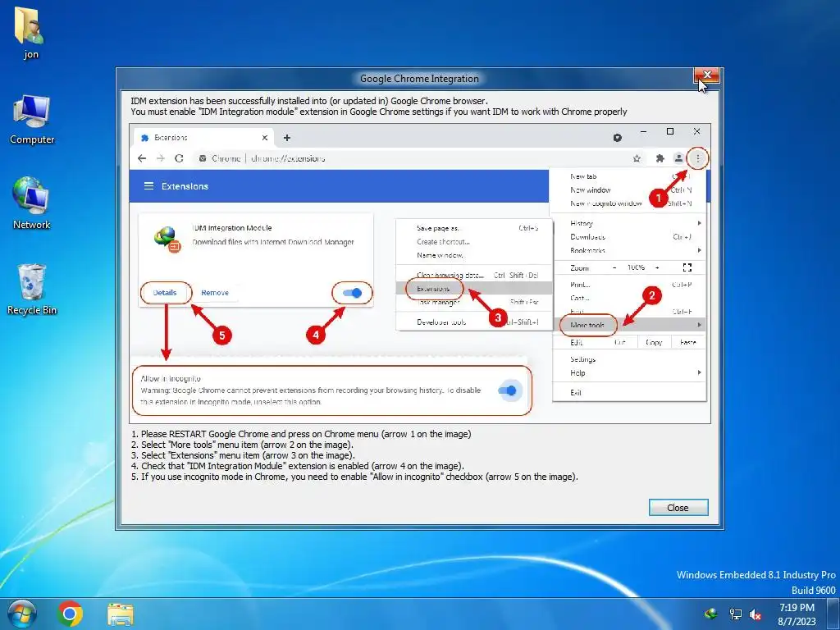Image resolution: width=840 pixels, height=630 pixels.
Task: Click the muted volume tray icon
Action: [x=756, y=614]
